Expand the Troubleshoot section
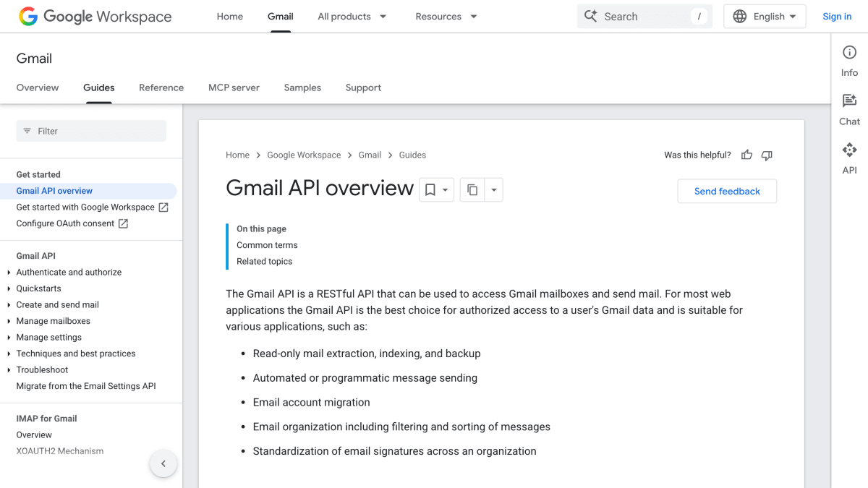The height and width of the screenshot is (488, 868). pos(9,370)
